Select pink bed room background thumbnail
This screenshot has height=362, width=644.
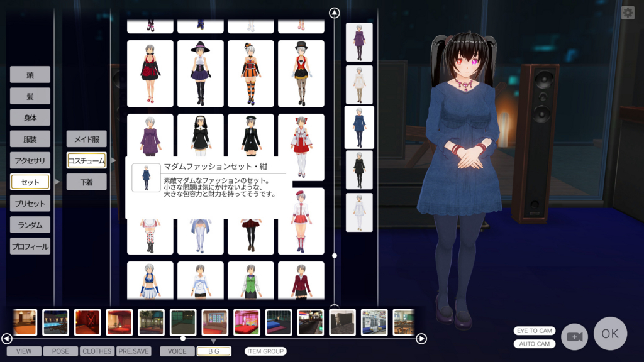(x=247, y=322)
